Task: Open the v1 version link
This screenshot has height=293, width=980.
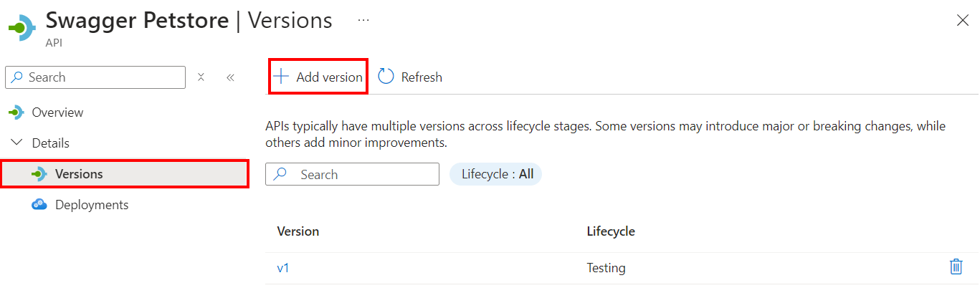Action: point(282,268)
